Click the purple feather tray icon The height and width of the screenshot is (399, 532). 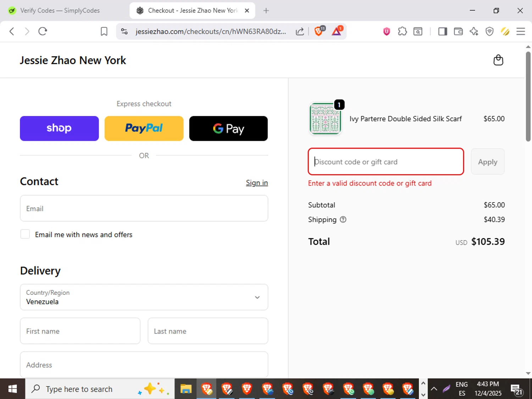point(446,389)
